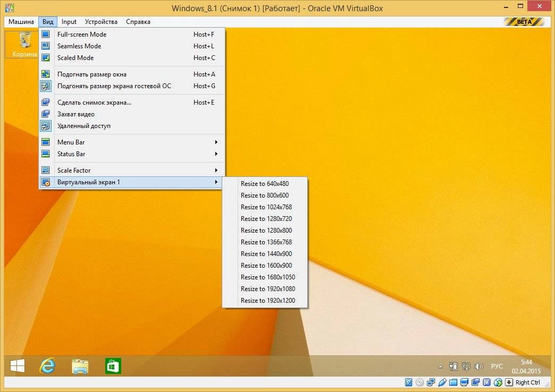Click the optical disc indicator in status bar
This screenshot has width=555, height=392.
[420, 382]
